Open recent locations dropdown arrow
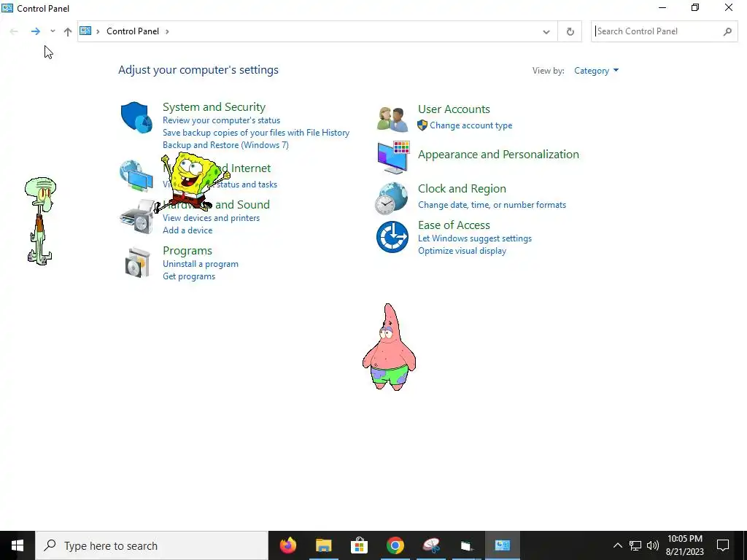The width and height of the screenshot is (747, 560). coord(53,31)
